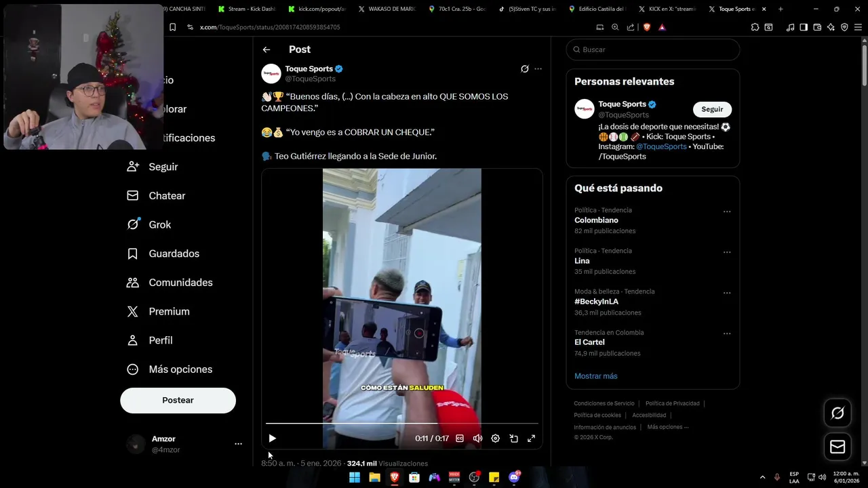Click Brave Rewards triangle icon
The width and height of the screenshot is (868, 488).
(662, 27)
